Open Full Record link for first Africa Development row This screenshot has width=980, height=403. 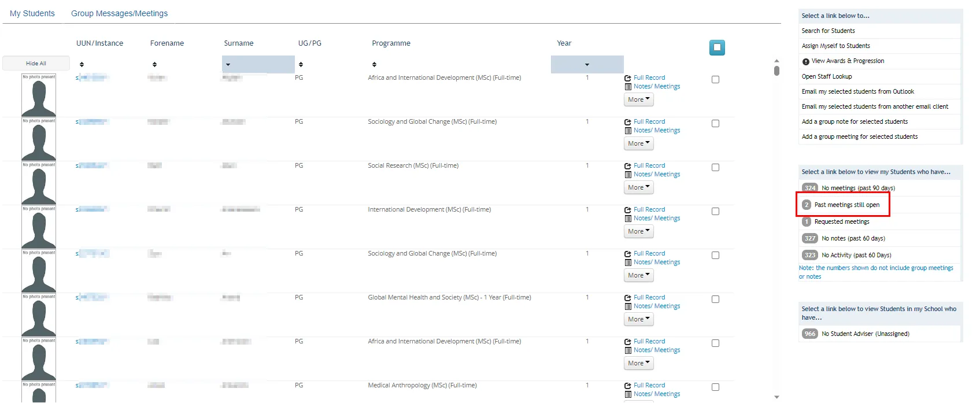click(649, 77)
